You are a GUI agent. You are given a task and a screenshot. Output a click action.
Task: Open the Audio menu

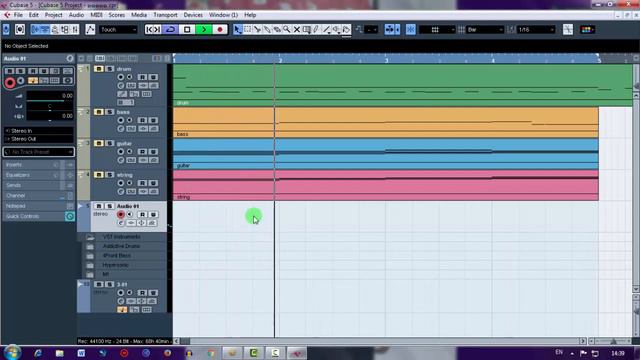click(x=76, y=15)
